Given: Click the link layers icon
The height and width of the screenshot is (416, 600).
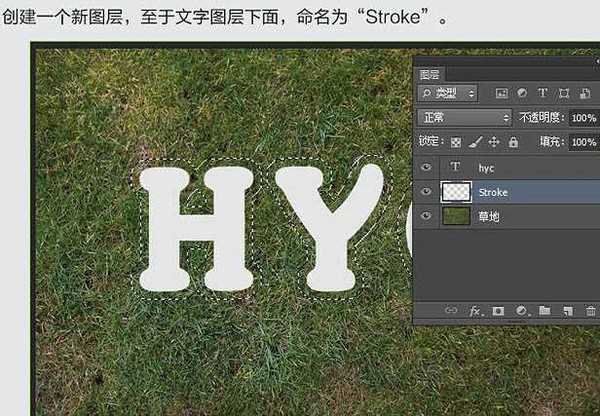Looking at the screenshot, I should point(451,311).
